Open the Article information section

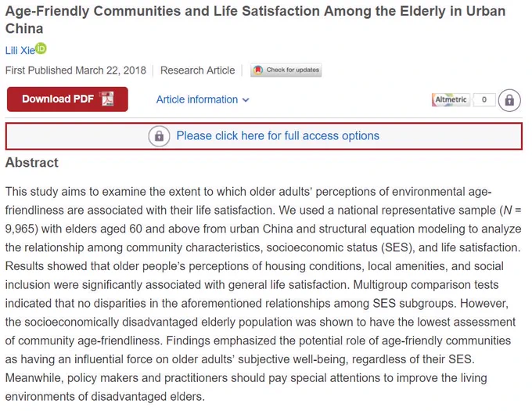(x=197, y=99)
